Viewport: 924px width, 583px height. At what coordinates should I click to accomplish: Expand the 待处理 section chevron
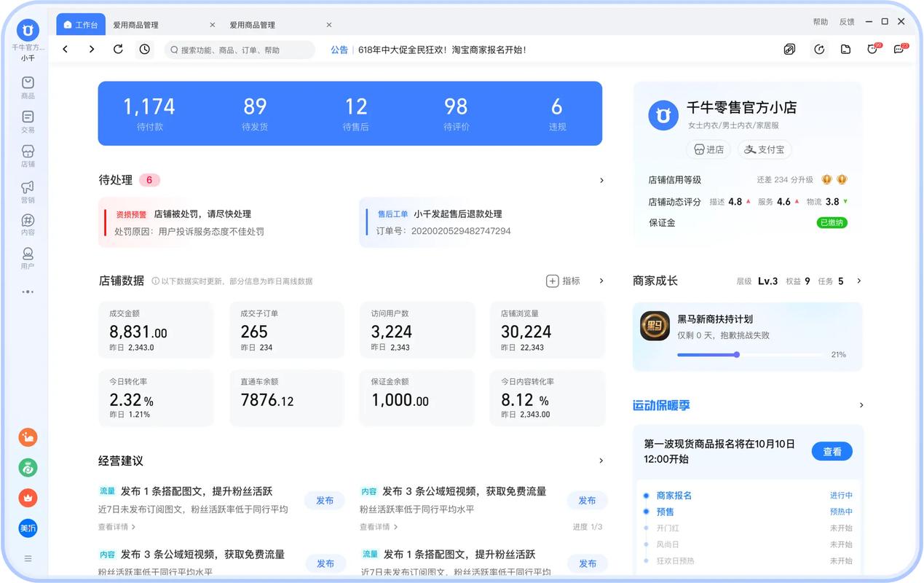[601, 179]
